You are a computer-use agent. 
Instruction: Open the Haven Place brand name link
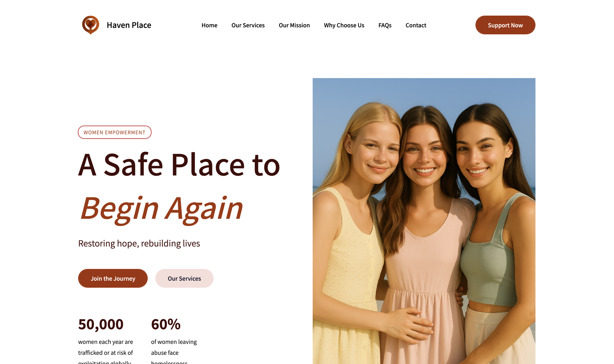[129, 25]
